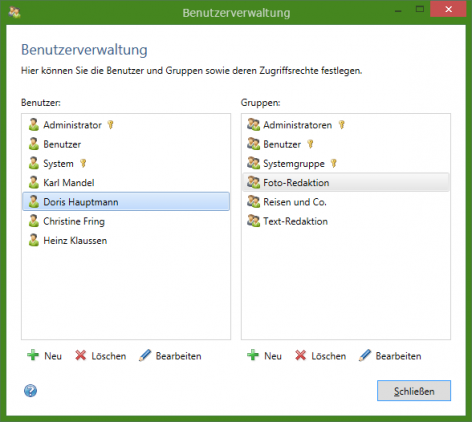
Task: Select the Systemgruppe group
Action: (294, 164)
